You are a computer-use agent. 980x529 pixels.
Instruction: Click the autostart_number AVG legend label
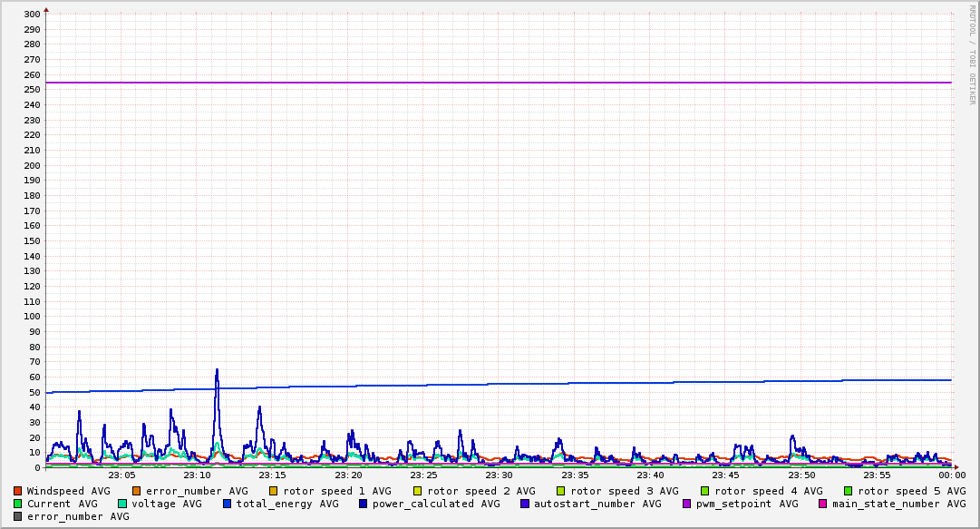(x=597, y=504)
